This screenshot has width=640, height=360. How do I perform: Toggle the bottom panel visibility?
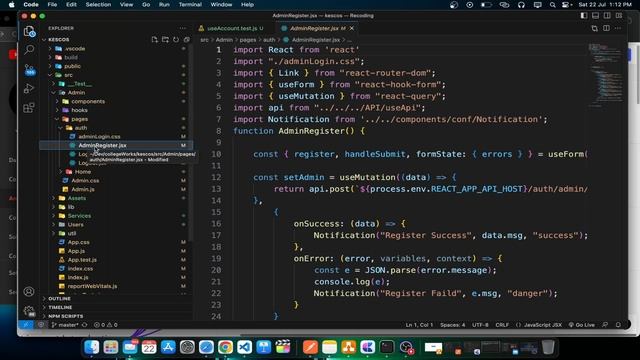[x=596, y=16]
